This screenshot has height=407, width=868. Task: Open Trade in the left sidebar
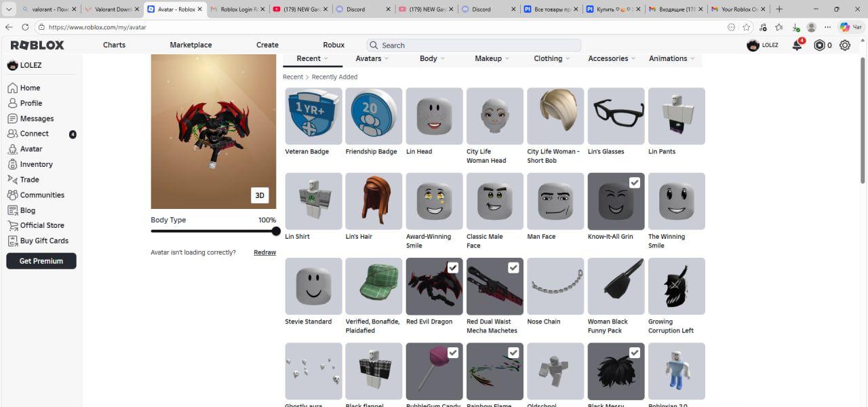click(29, 180)
